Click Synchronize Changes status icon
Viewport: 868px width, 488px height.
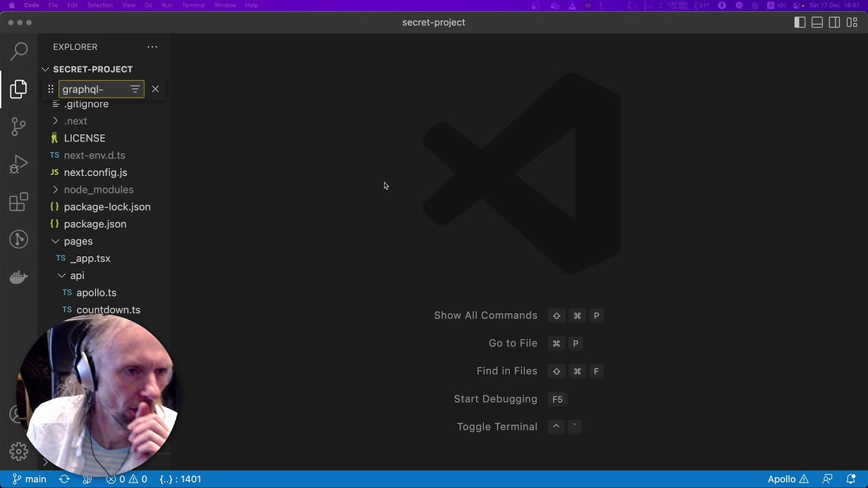pos(64,479)
